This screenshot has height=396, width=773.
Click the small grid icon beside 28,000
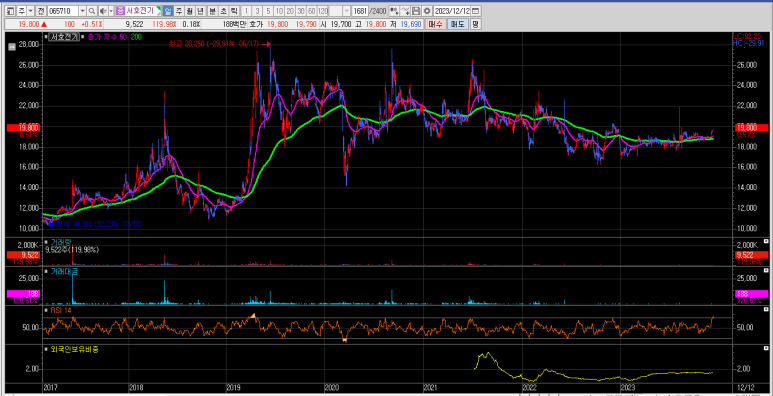tap(12, 47)
